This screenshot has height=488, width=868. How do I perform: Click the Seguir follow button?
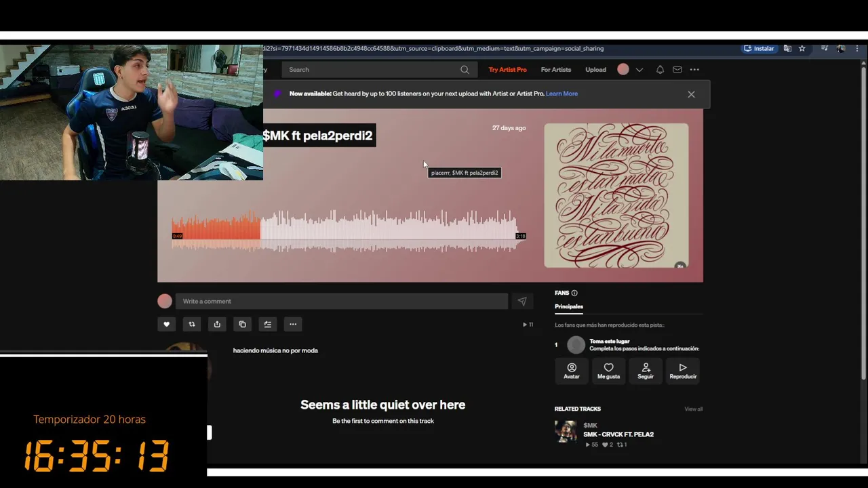point(646,371)
